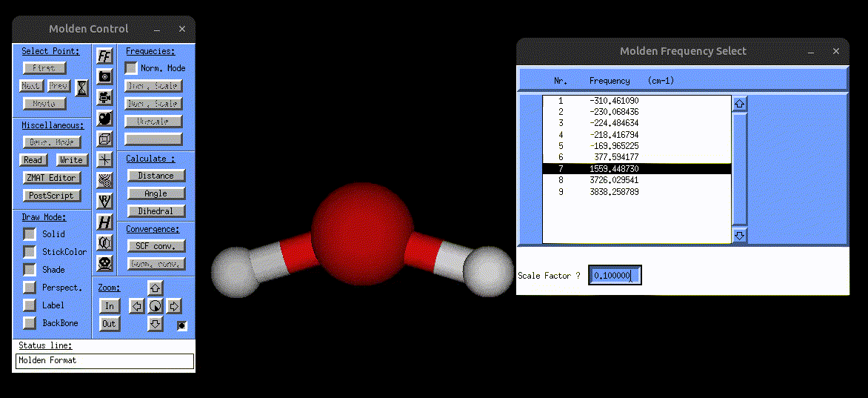This screenshot has height=398, width=868.
Task: Click the wireframe cube unit cell icon
Action: click(105, 139)
